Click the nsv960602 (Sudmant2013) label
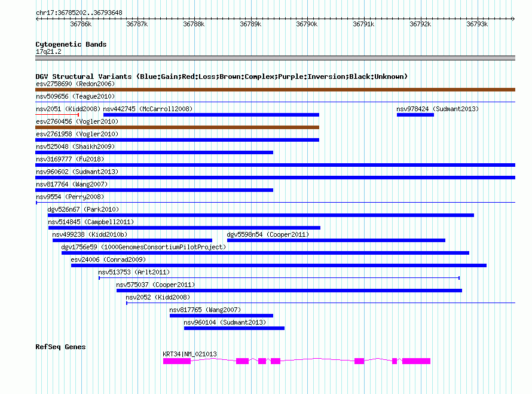 77,172
